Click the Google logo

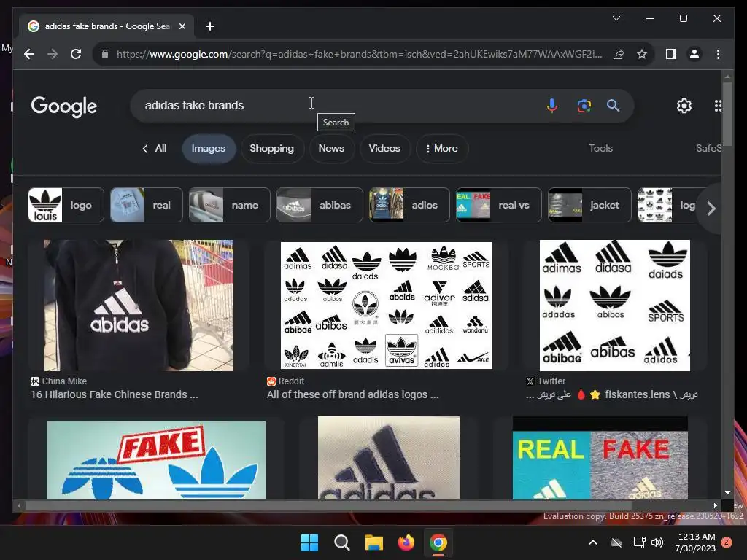[x=64, y=106]
